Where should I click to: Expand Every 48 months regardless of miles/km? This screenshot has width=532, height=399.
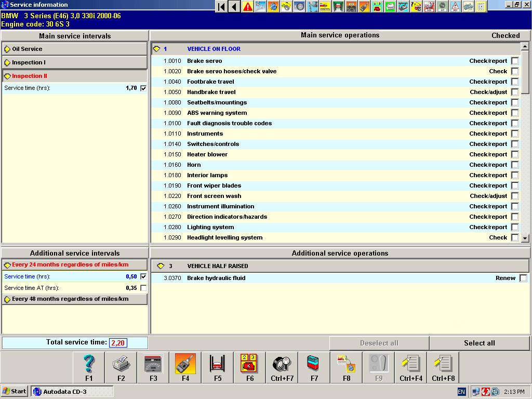click(x=75, y=299)
